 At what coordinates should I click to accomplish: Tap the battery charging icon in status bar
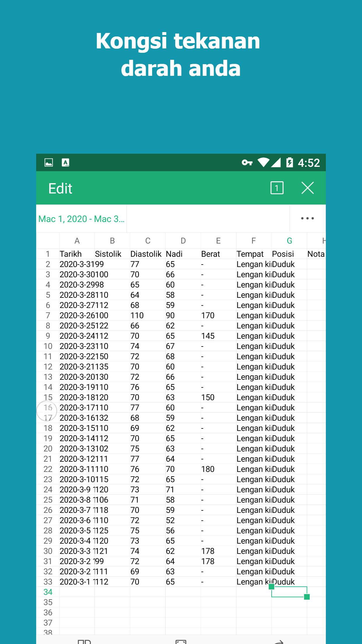point(289,162)
